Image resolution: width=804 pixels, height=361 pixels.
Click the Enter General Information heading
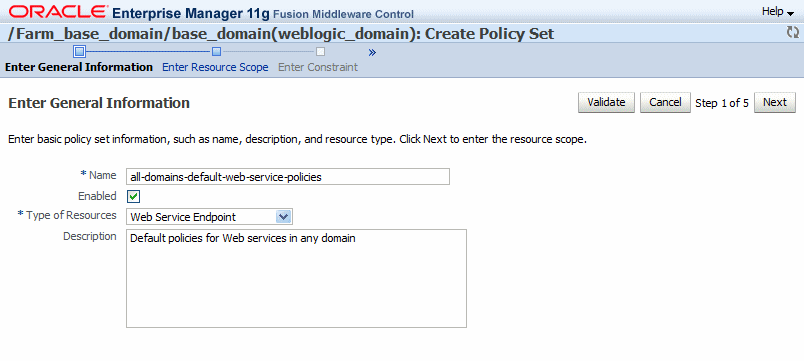pos(99,103)
